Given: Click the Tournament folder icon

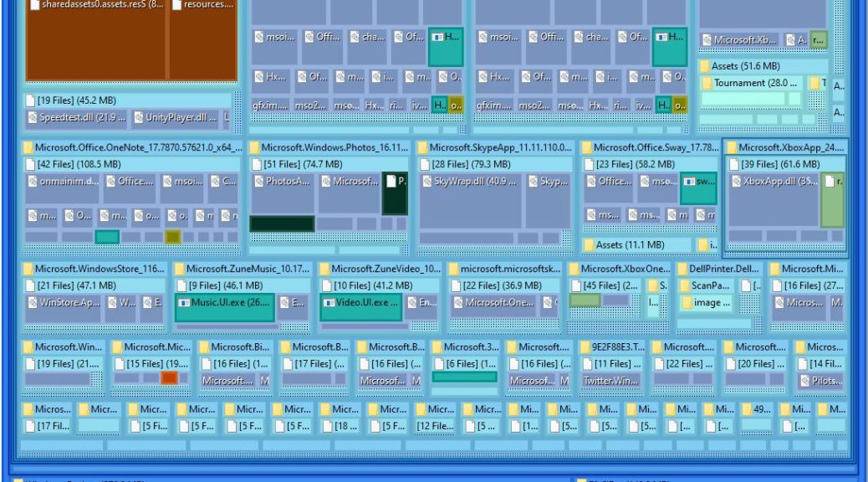Looking at the screenshot, I should click(707, 83).
